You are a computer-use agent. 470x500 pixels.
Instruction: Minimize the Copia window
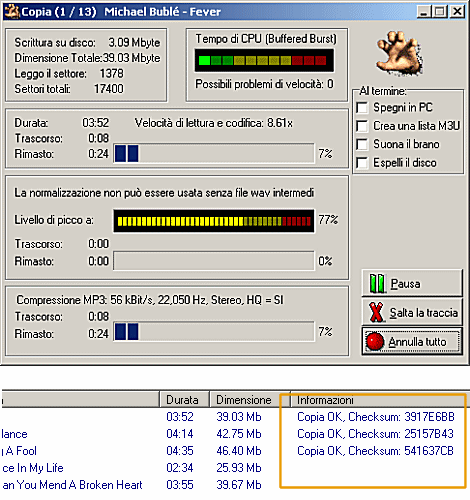pos(424,12)
